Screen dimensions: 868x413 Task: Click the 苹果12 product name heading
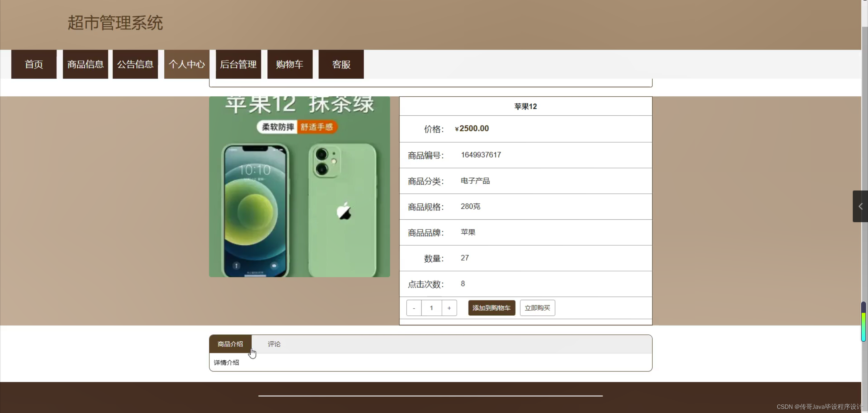(525, 106)
